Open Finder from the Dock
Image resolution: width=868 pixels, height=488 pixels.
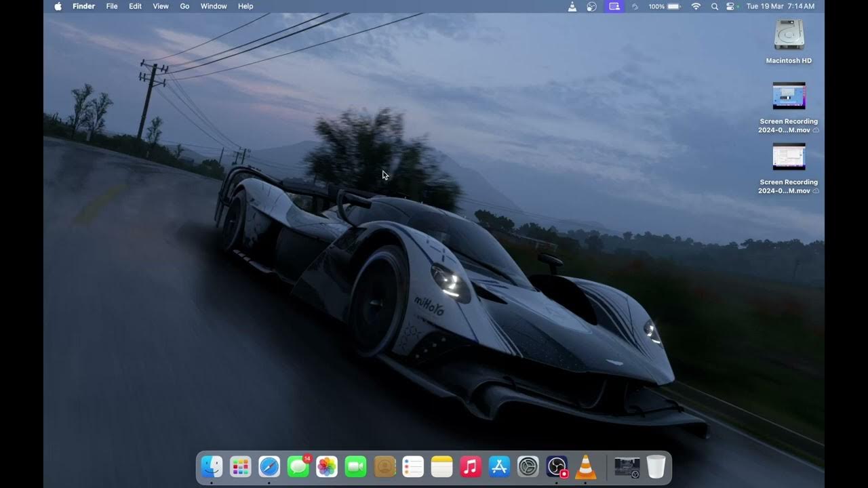(x=212, y=466)
